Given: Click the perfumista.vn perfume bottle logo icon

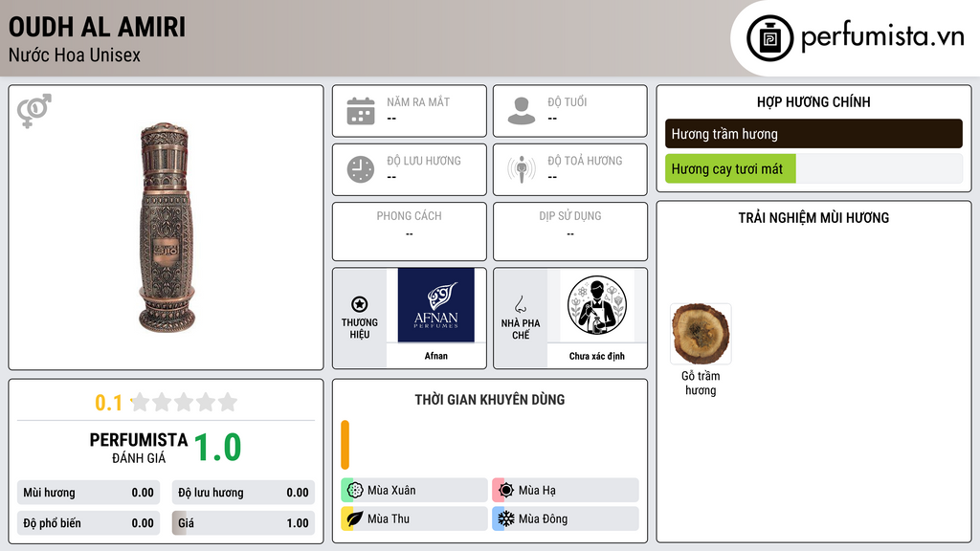Looking at the screenshot, I should coord(769,38).
